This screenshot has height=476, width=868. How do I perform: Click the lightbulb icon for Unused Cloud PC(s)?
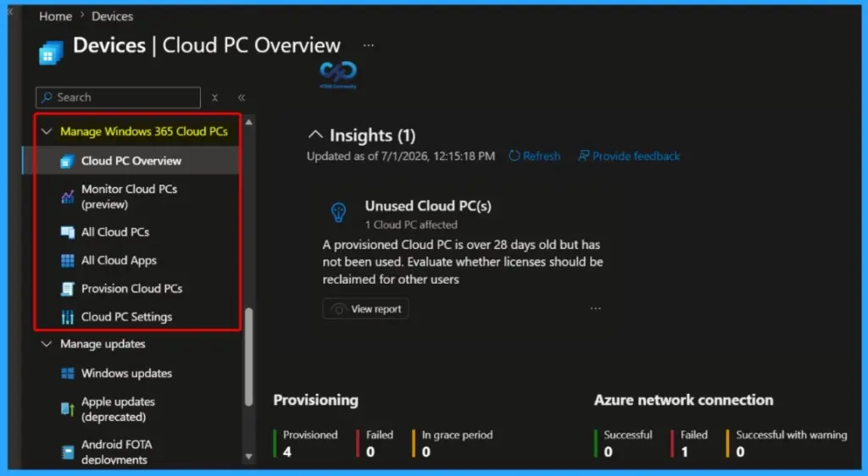point(338,213)
